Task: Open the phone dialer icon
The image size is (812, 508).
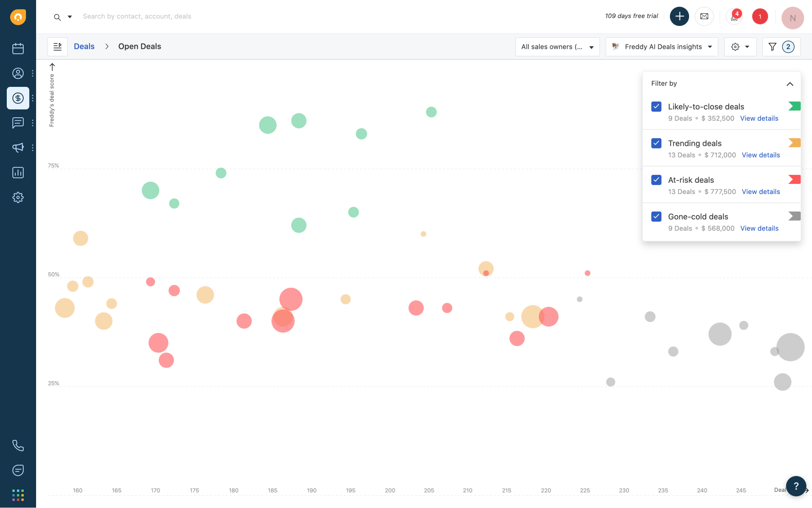Action: (x=18, y=446)
